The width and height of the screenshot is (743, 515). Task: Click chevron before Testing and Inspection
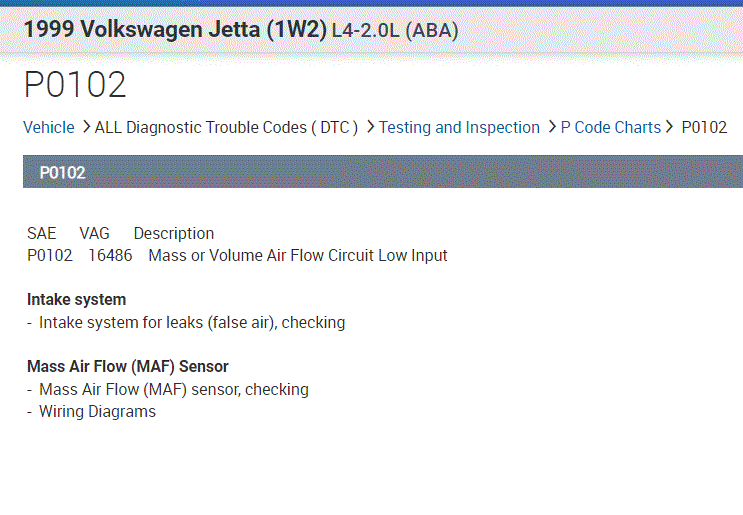370,127
